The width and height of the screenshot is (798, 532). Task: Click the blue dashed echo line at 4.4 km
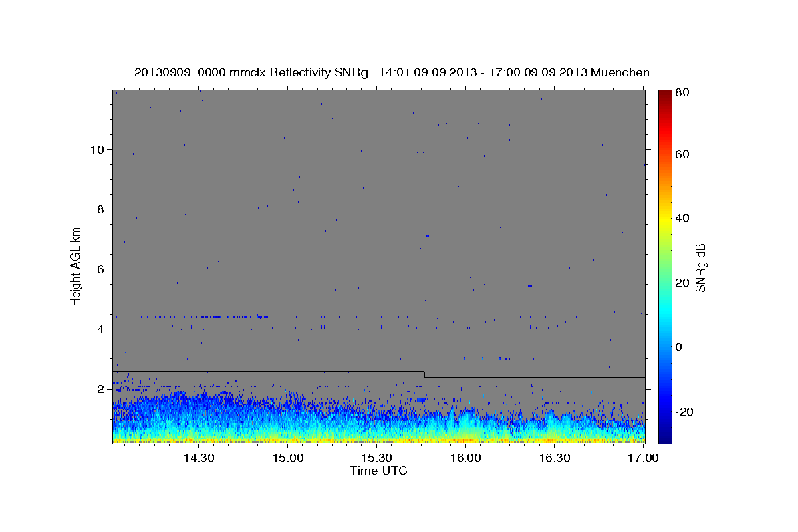tap(192, 317)
